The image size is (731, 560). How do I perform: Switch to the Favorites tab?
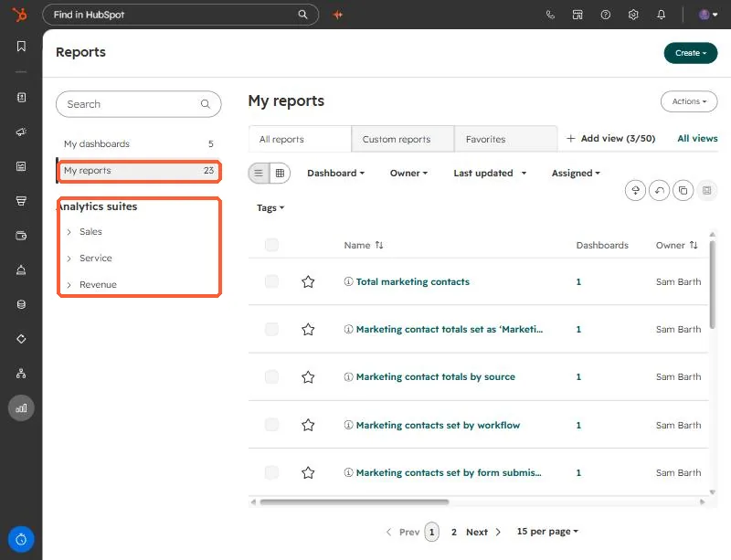506,139
